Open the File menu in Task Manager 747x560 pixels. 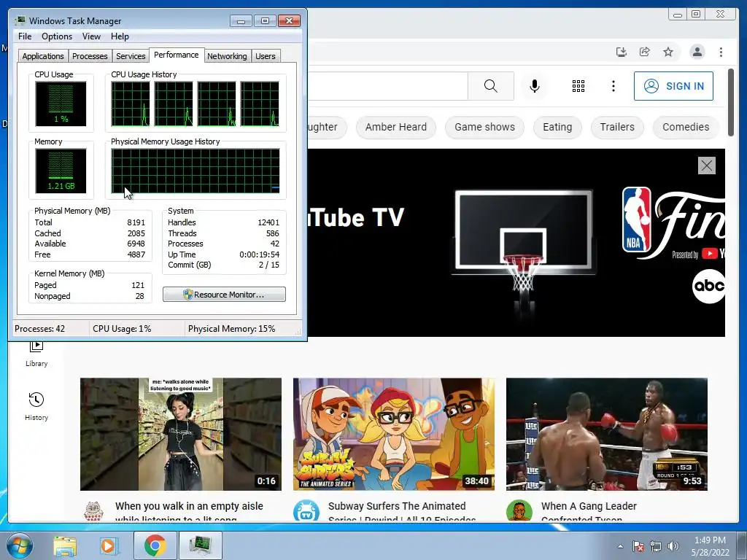25,36
